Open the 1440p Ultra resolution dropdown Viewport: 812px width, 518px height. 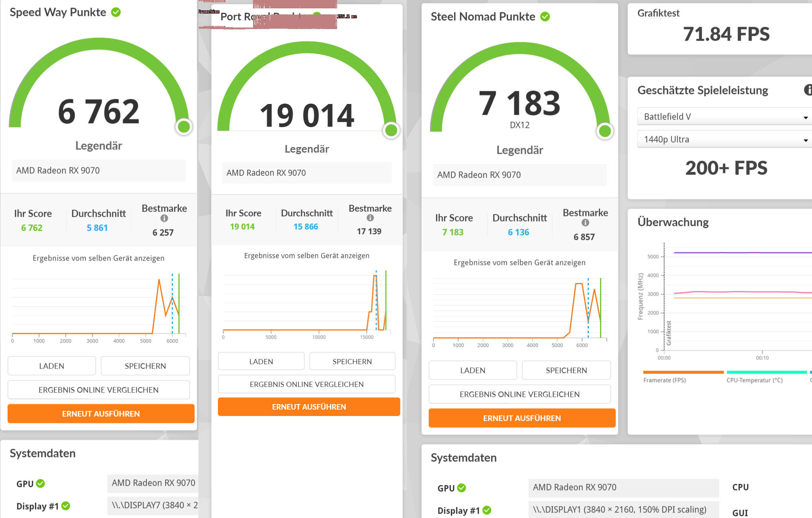pos(724,139)
